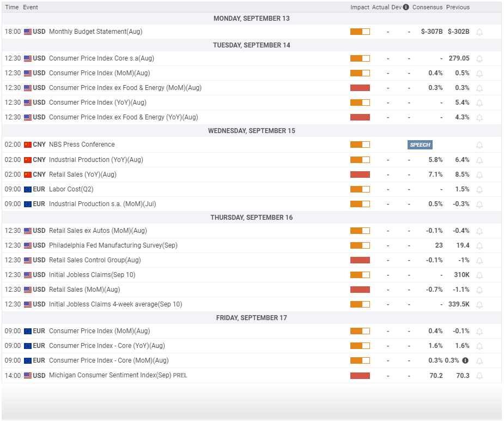Click the Time column header
504x421 pixels.
pyautogui.click(x=12, y=7)
